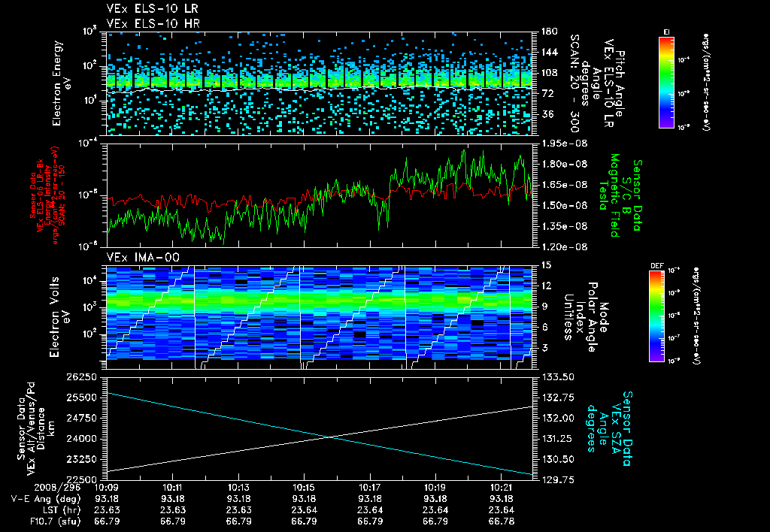The image size is (770, 532).
Task: Click magnetic field tick '1.95e-08'
Action: click(x=564, y=144)
